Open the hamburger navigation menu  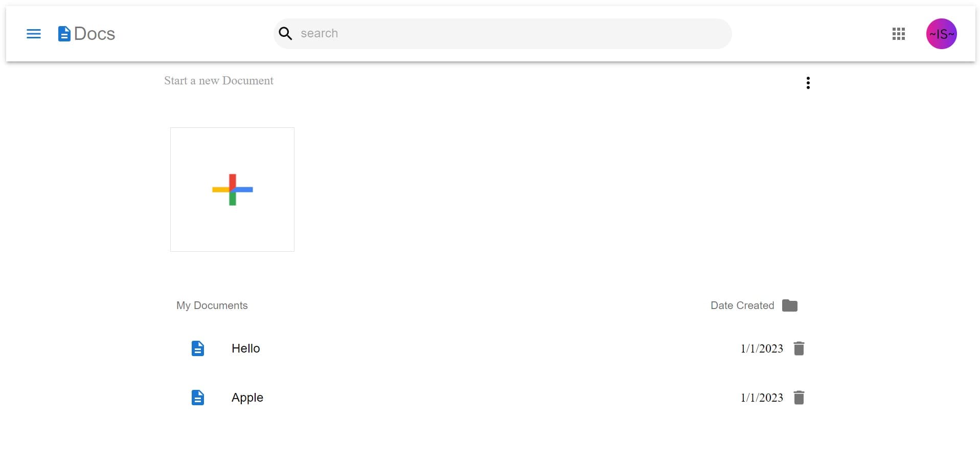(34, 34)
